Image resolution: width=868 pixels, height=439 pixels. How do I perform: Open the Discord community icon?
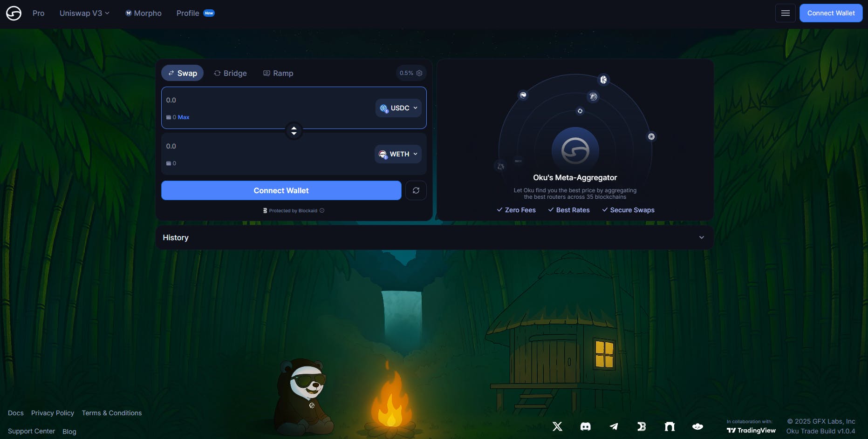(585, 426)
